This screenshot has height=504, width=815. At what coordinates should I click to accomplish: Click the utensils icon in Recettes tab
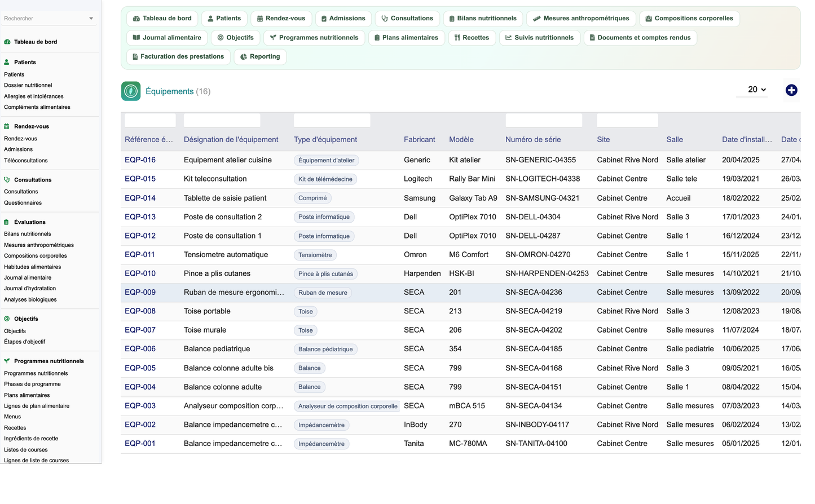point(457,38)
